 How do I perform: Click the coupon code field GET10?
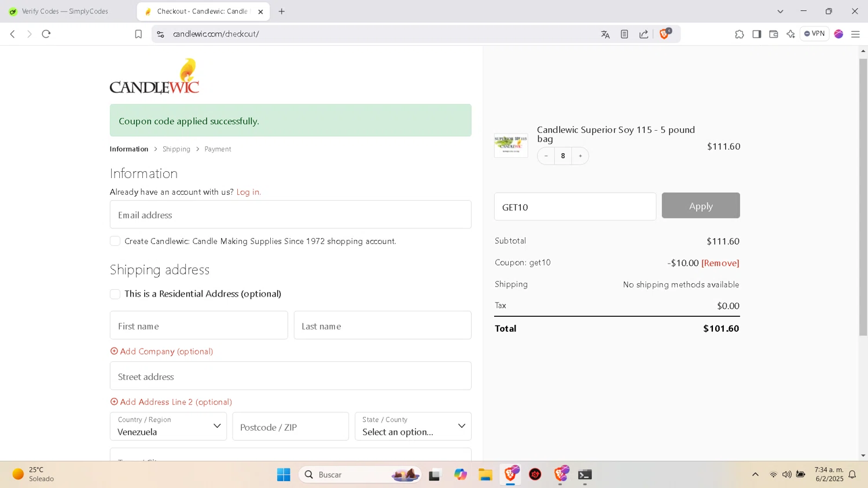(575, 206)
